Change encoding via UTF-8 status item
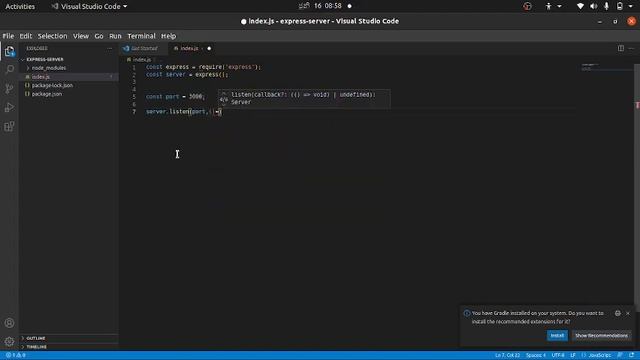This screenshot has height=360, width=640. click(558, 355)
